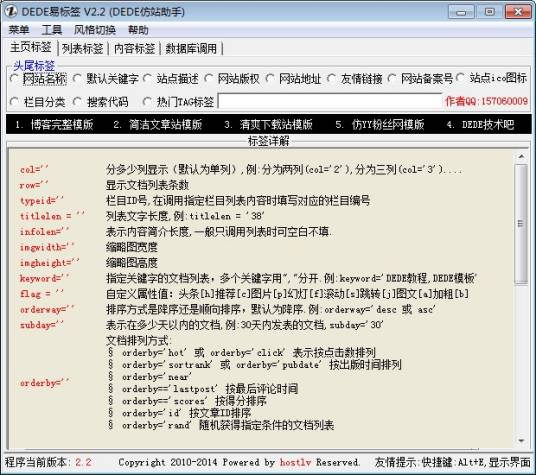The height and width of the screenshot is (475, 536).
Task: Select the 栏目分类 radio button
Action: [38, 102]
